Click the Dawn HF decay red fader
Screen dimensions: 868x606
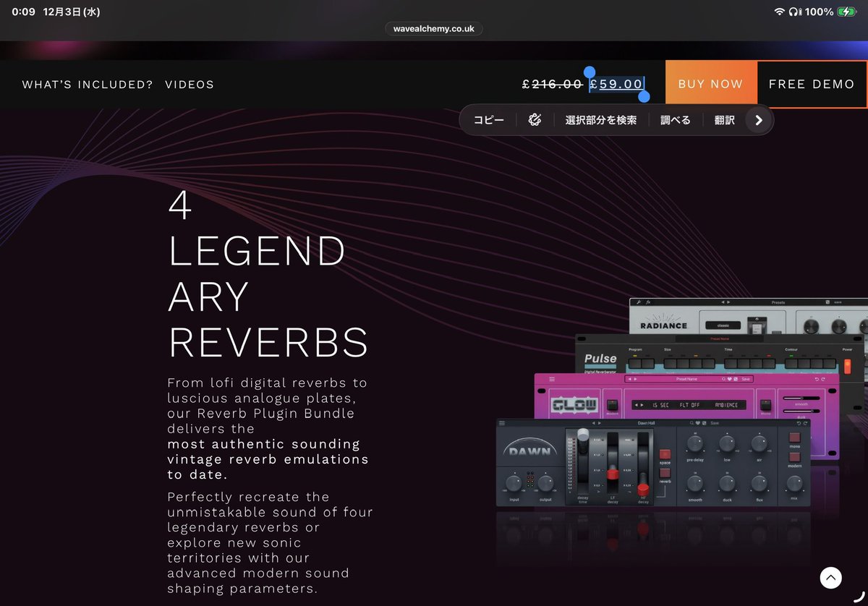(x=643, y=490)
